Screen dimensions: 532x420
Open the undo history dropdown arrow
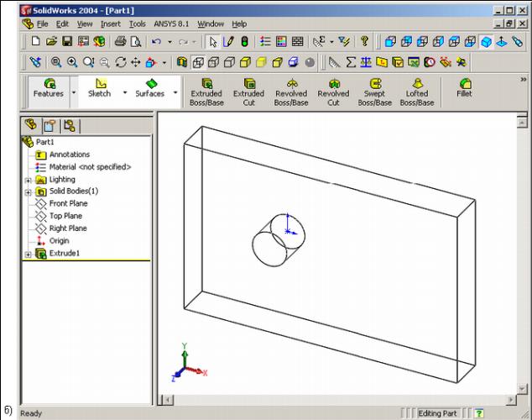click(170, 42)
